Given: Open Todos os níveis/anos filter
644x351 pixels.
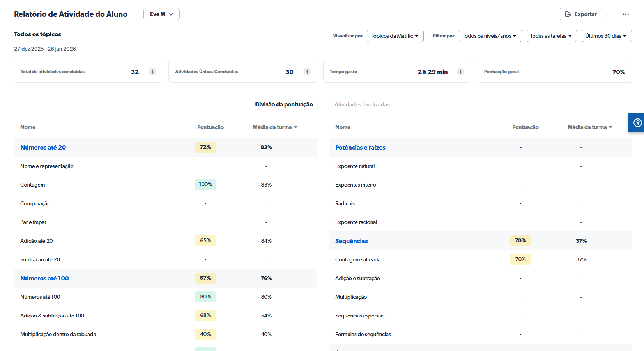Looking at the screenshot, I should tap(490, 36).
